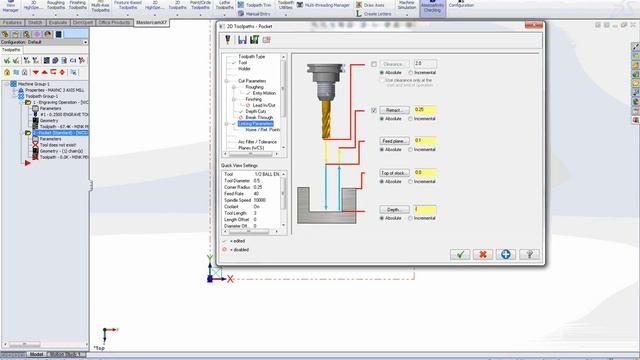Click the View Manager ribbon icon
The height and width of the screenshot is (360, 640).
pyautogui.click(x=11, y=6)
